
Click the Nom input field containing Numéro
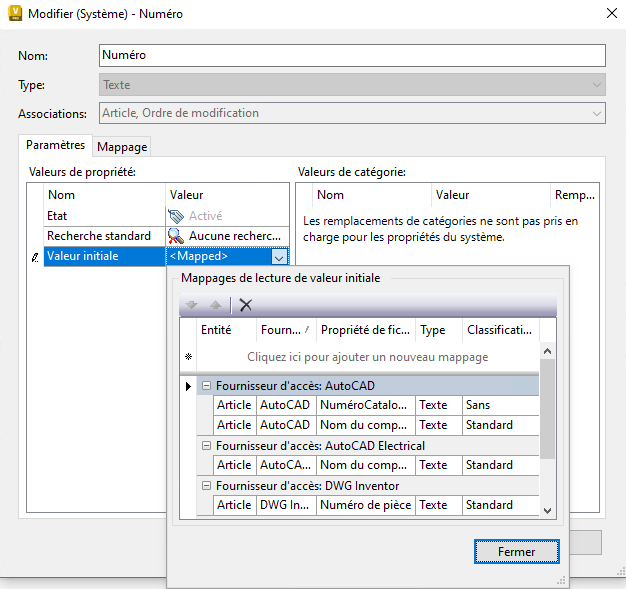tap(352, 55)
